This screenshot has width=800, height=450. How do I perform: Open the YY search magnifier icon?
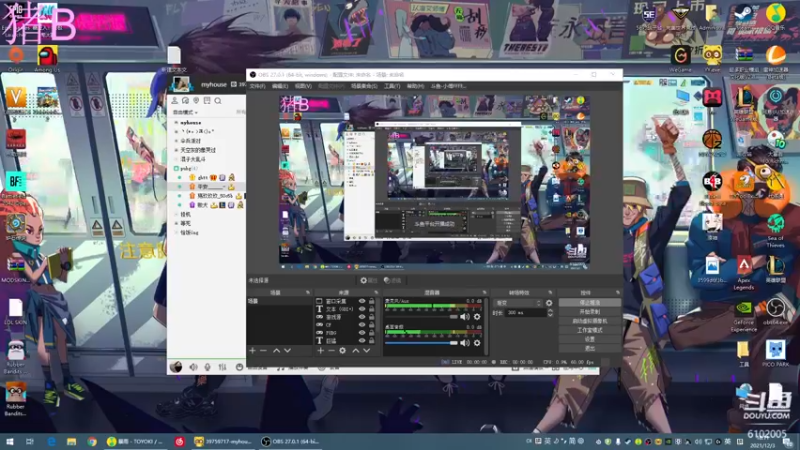click(x=218, y=101)
